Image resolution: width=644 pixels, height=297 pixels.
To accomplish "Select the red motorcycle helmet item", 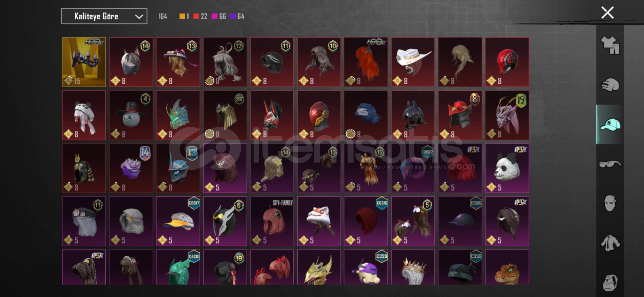I will tap(507, 62).
